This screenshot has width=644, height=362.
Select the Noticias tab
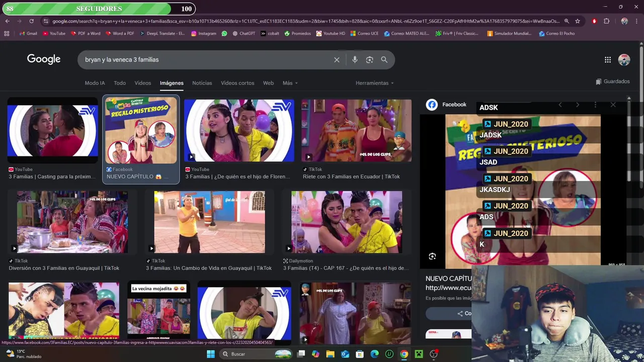pyautogui.click(x=202, y=83)
